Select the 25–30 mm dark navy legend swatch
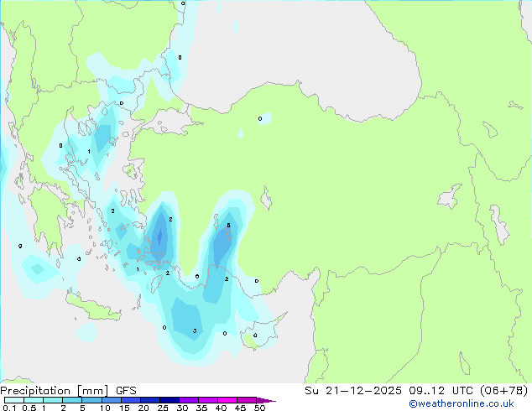The image size is (532, 411). click(x=170, y=400)
